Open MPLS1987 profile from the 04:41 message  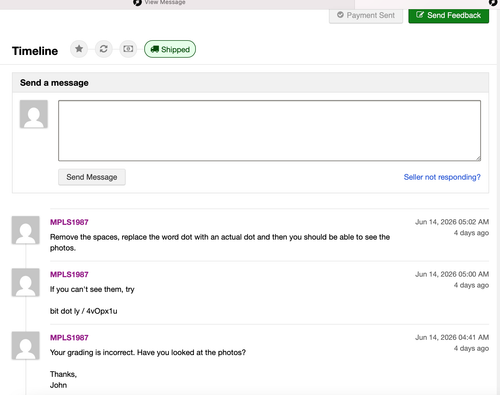[69, 337]
